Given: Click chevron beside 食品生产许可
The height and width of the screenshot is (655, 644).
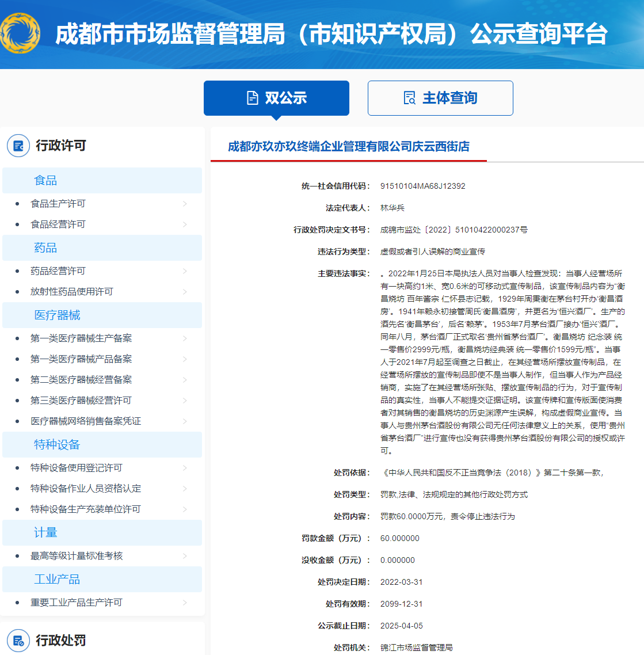Looking at the screenshot, I should point(185,203).
